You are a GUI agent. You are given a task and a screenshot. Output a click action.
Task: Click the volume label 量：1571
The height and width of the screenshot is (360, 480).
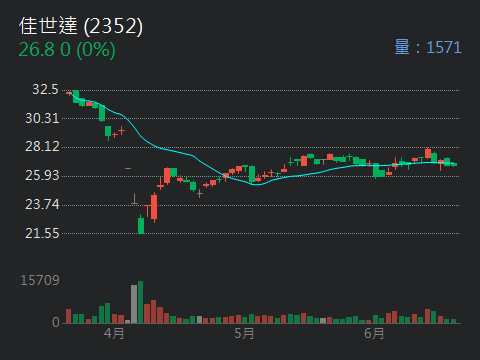pos(428,47)
